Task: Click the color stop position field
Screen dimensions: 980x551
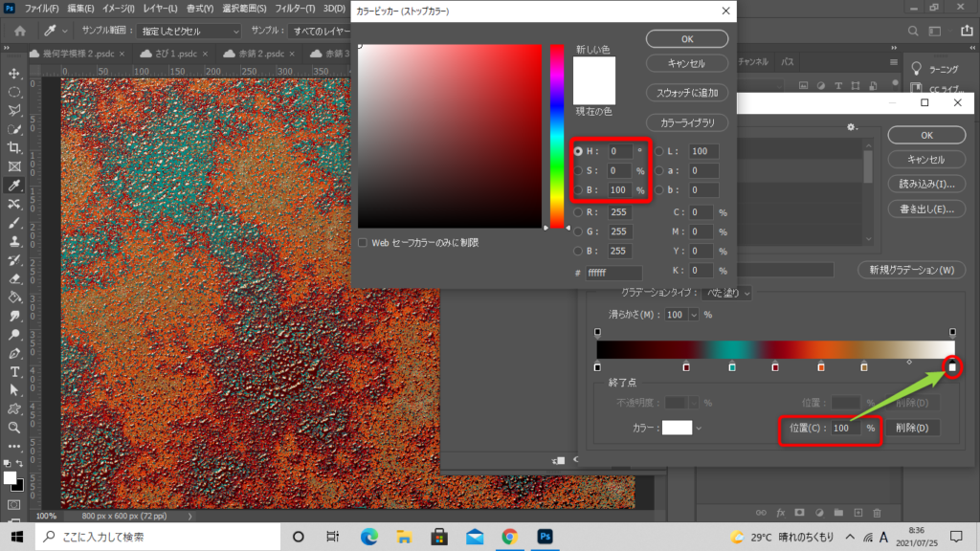Action: pos(846,428)
